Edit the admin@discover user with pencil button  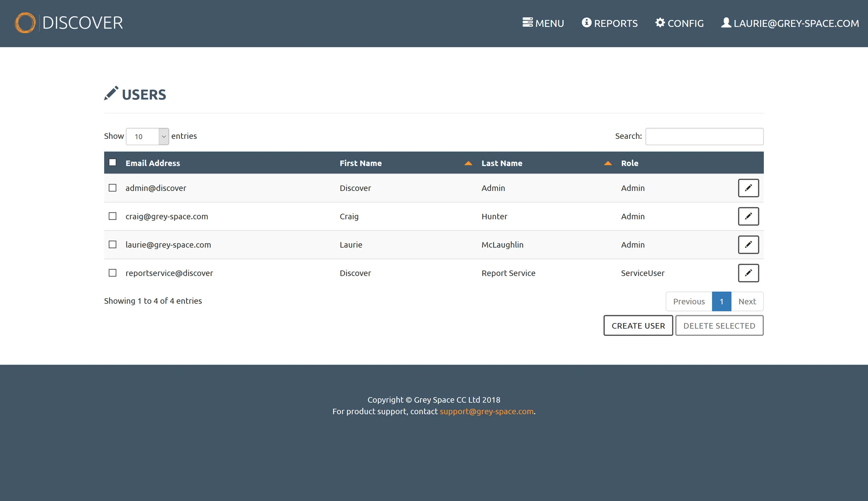pyautogui.click(x=748, y=188)
